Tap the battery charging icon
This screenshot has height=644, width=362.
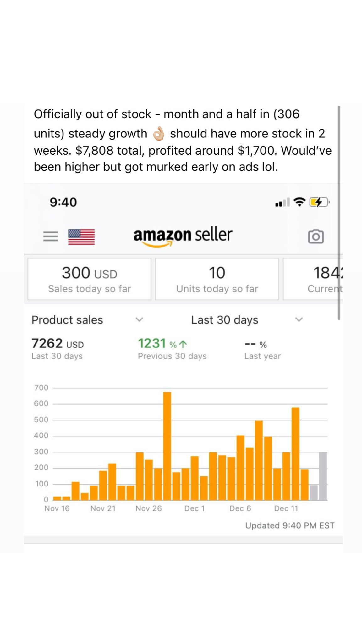pos(319,202)
